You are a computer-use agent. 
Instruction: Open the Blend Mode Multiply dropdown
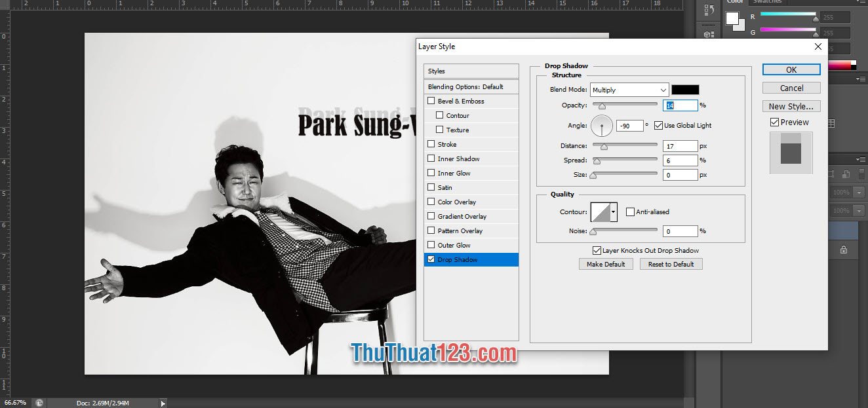pos(629,90)
